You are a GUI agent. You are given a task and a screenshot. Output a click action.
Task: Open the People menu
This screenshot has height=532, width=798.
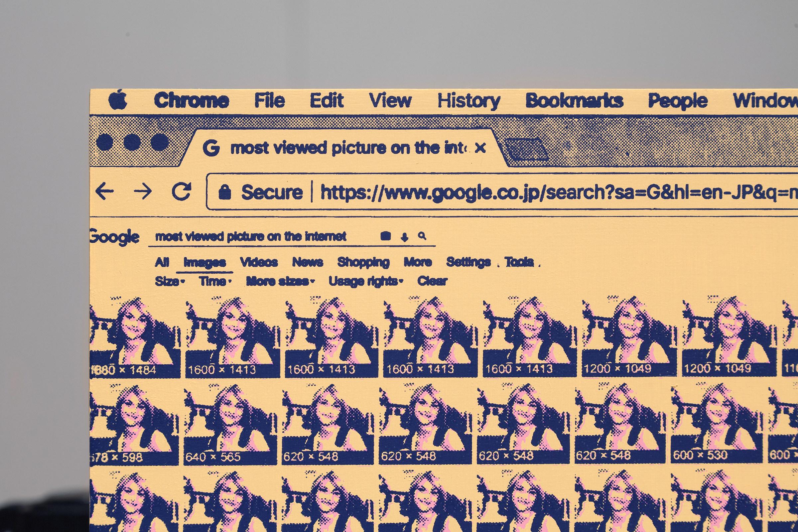(678, 101)
